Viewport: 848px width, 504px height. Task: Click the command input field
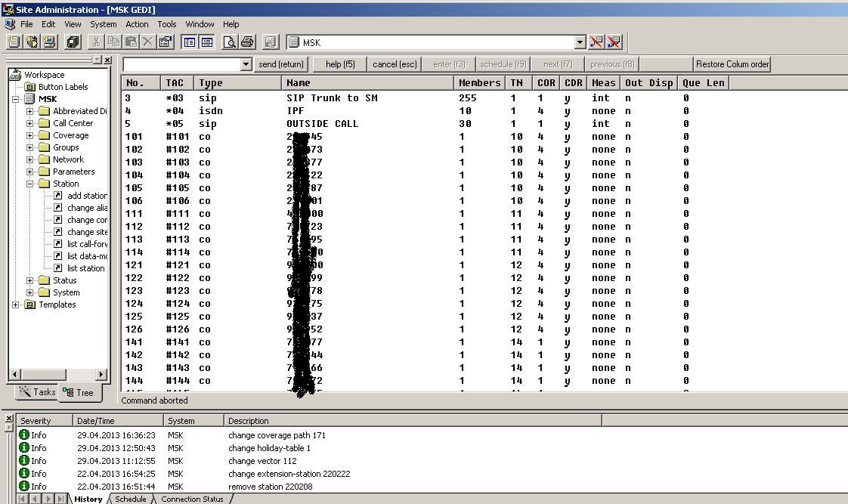[x=182, y=64]
